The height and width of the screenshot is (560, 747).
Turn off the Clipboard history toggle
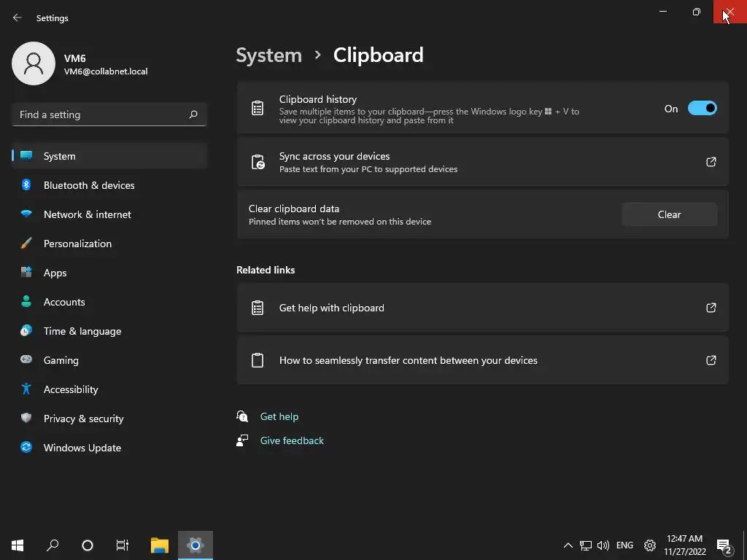click(702, 109)
